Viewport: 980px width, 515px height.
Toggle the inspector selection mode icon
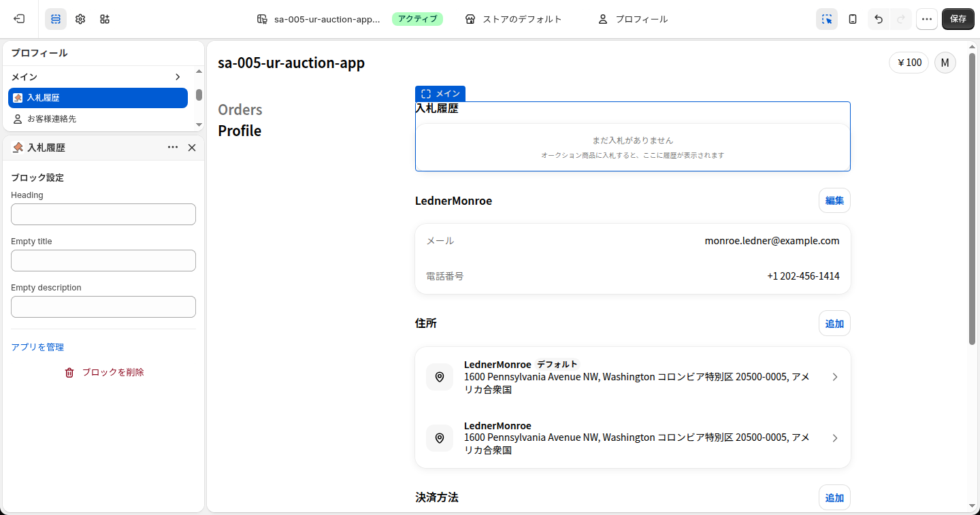827,19
